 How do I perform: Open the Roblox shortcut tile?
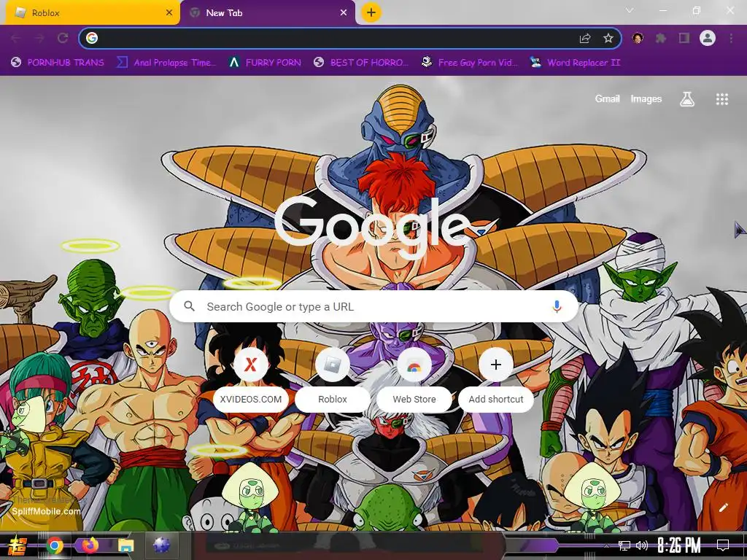coord(333,379)
